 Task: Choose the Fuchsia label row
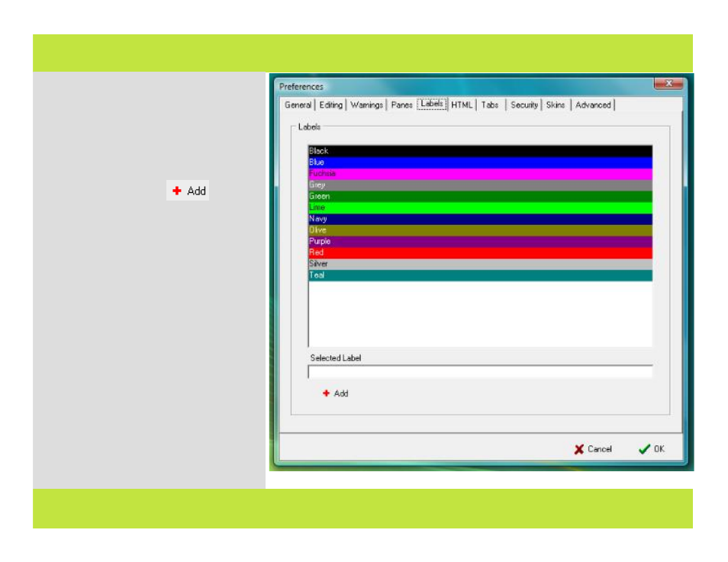[480, 174]
